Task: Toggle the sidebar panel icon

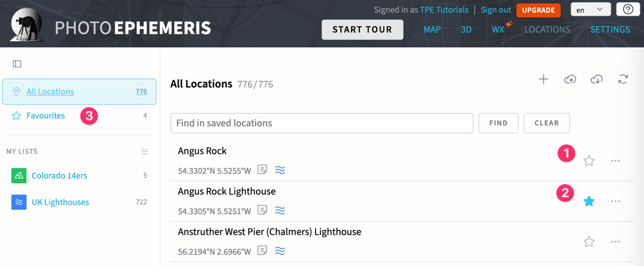Action: [x=17, y=64]
